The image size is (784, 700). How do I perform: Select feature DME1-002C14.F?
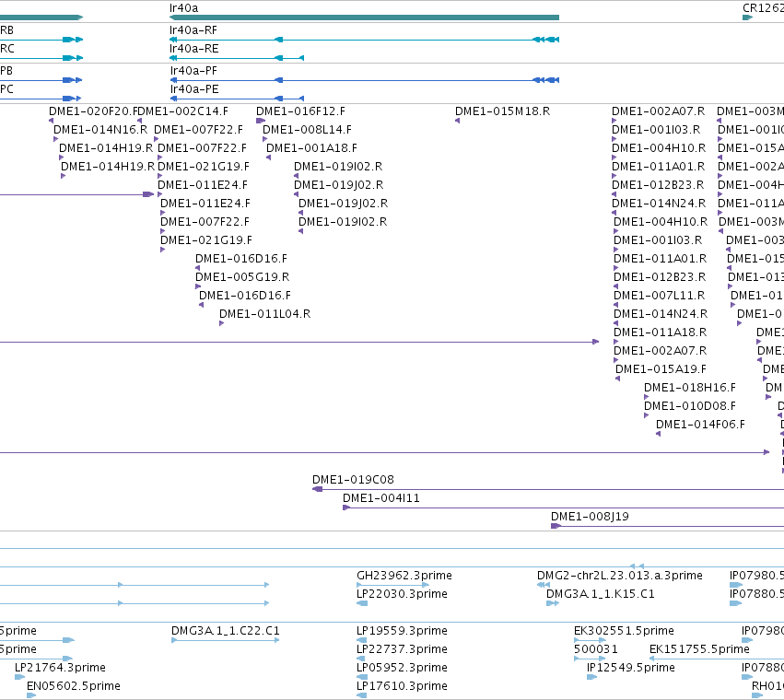(x=183, y=111)
